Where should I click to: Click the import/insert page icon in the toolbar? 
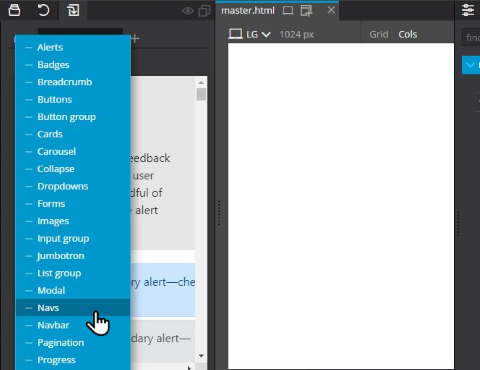tap(73, 10)
